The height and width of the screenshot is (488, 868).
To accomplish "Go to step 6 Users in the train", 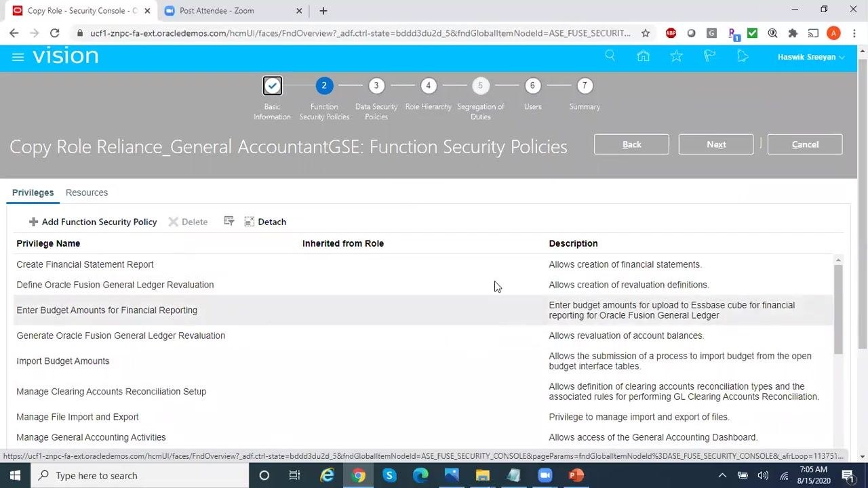I will [x=532, y=86].
